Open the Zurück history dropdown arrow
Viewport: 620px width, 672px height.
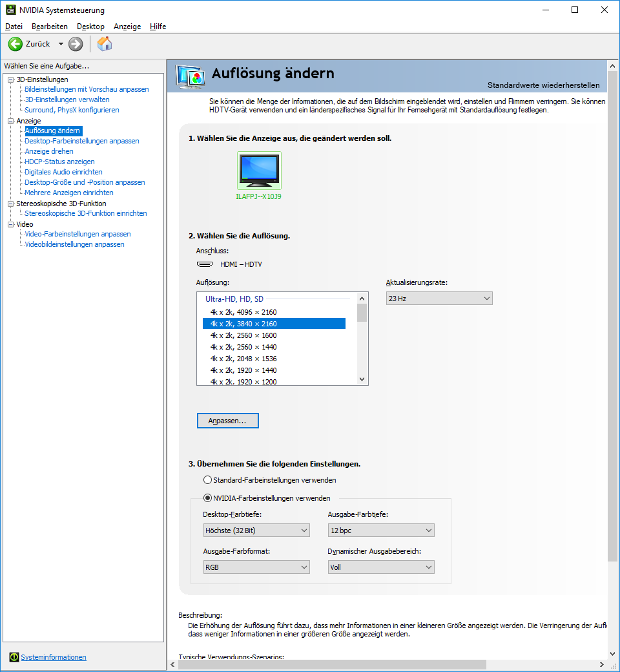pos(61,44)
